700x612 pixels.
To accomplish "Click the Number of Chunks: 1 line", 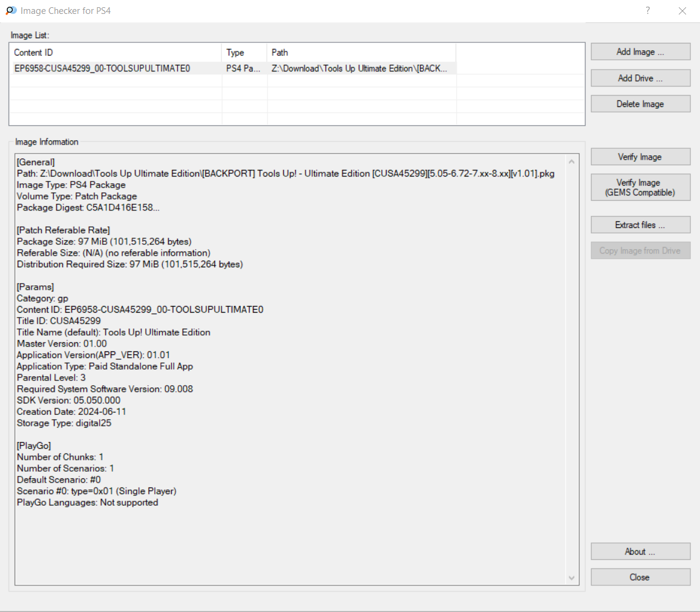I will click(60, 457).
